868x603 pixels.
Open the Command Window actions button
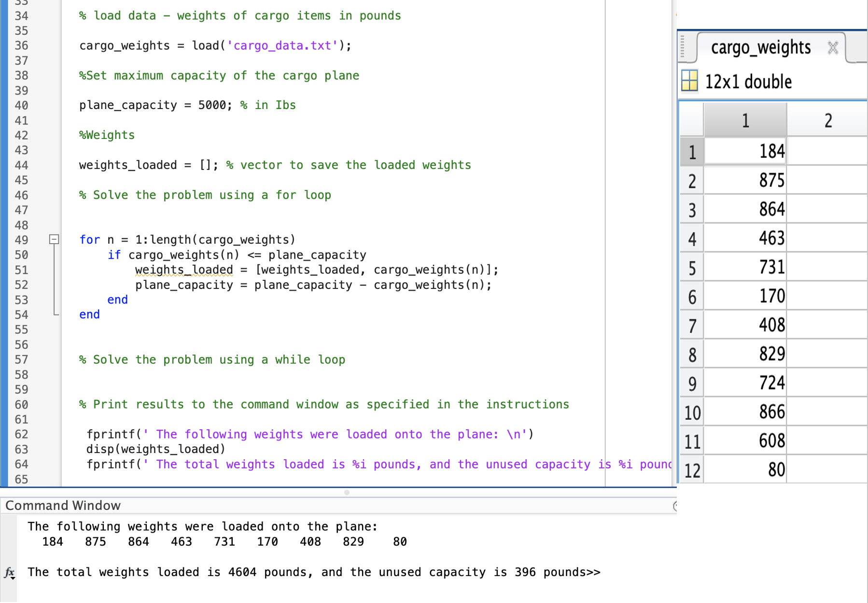pos(675,506)
